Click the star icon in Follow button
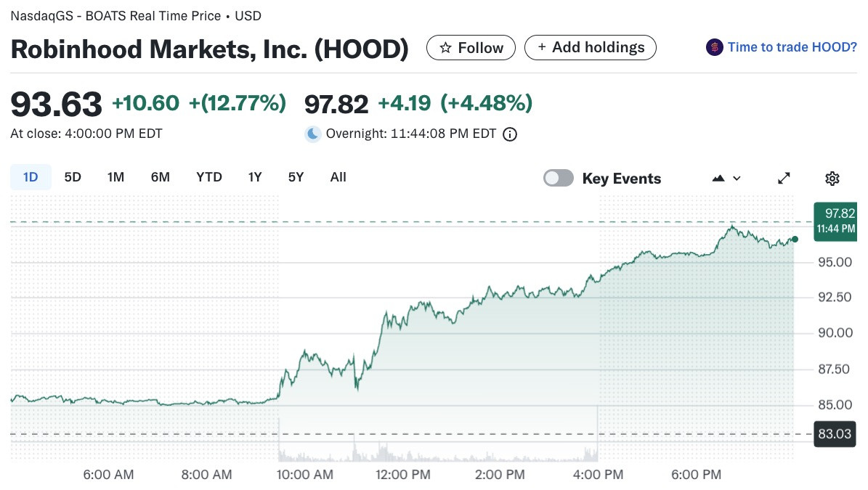The height and width of the screenshot is (490, 868). click(x=445, y=48)
